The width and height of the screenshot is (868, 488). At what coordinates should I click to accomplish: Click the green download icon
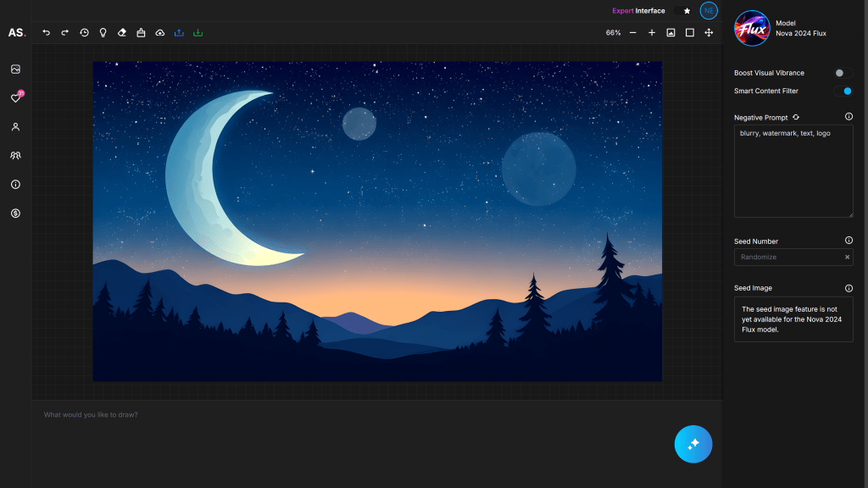coord(198,32)
